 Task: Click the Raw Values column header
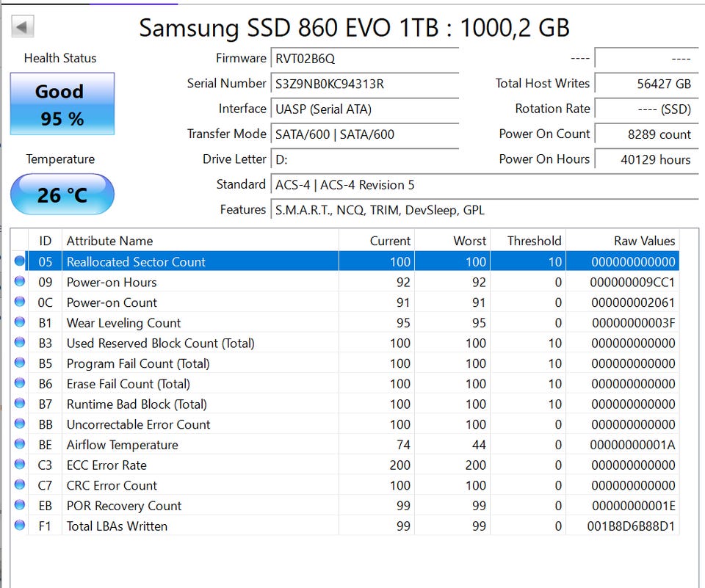coord(622,241)
